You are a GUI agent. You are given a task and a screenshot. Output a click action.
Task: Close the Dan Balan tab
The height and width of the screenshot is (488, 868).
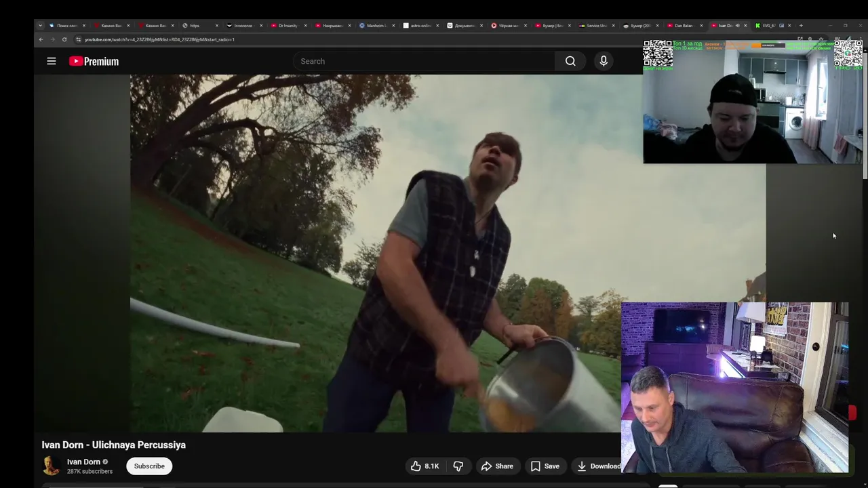(x=701, y=26)
